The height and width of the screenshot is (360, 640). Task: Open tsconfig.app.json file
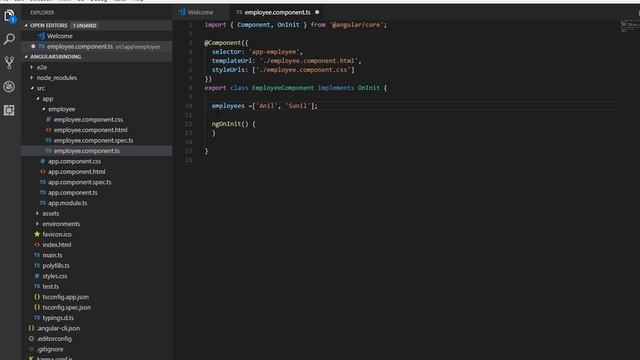97,297
